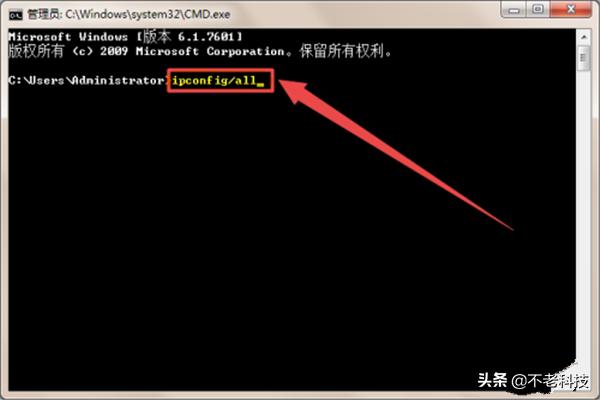Click the 版权所有 copyright text
Image resolution: width=600 pixels, height=400 pixels.
point(36,51)
